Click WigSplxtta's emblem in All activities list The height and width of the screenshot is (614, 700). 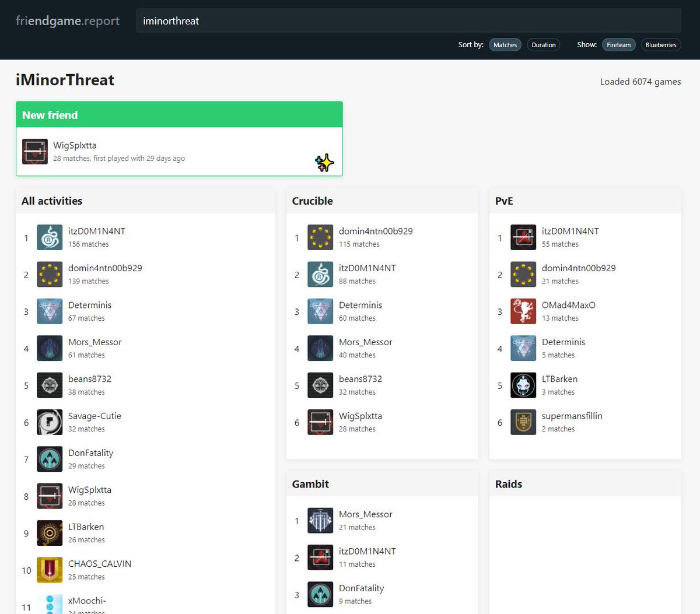[50, 496]
